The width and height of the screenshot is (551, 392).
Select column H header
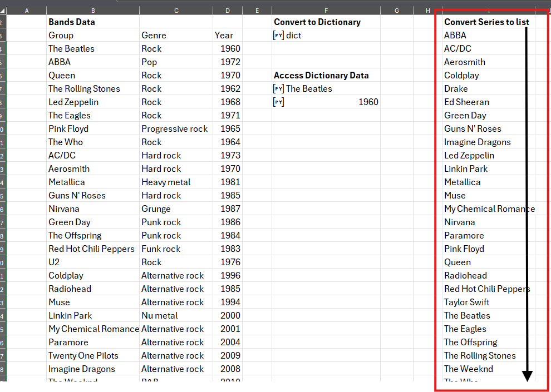[427, 11]
